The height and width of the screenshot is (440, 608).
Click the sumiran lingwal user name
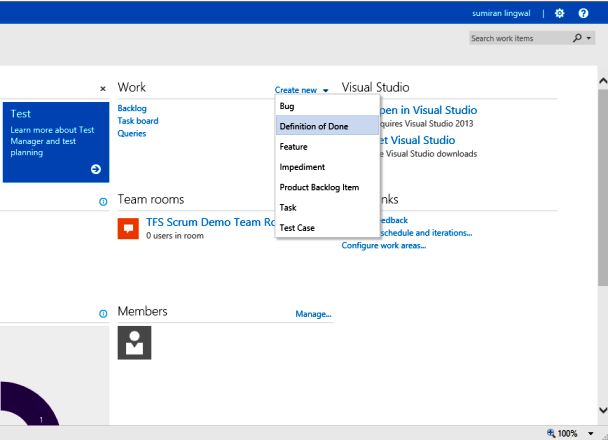[501, 14]
